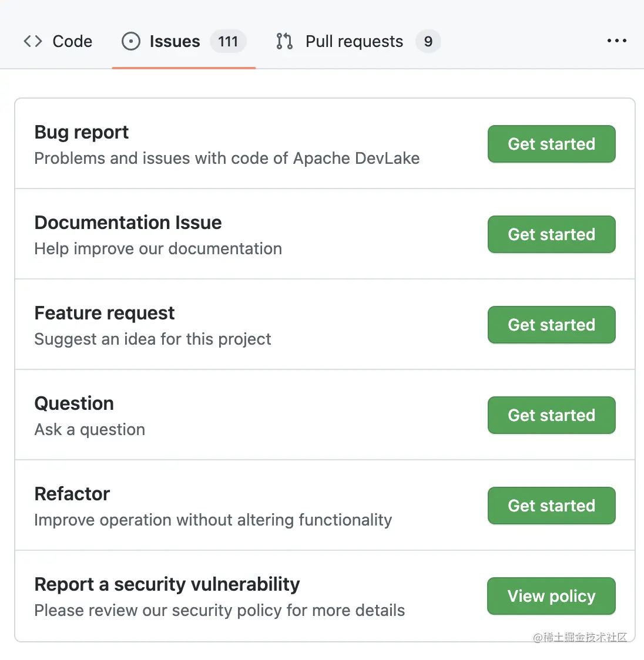
Task: Open the Issues tab
Action: [x=175, y=41]
